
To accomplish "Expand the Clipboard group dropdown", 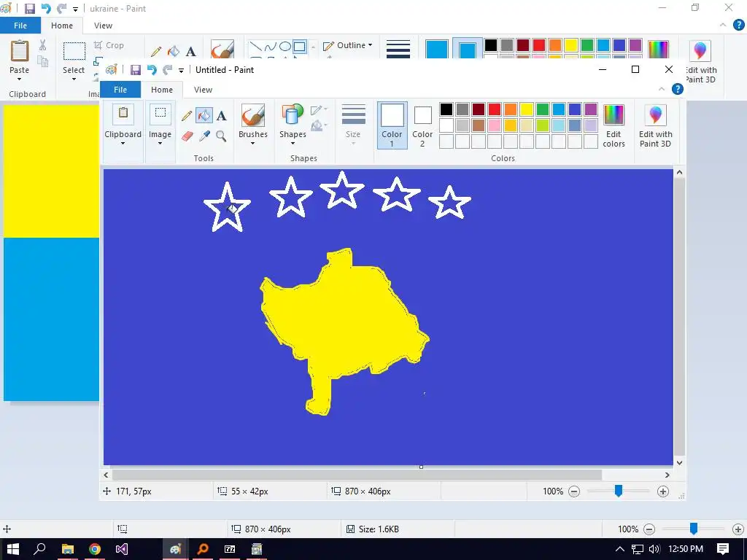I will pyautogui.click(x=123, y=144).
